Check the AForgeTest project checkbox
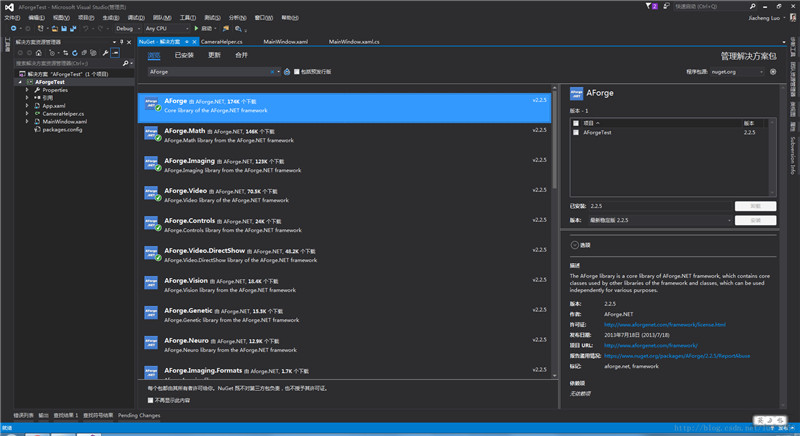Viewport: 800px width, 436px height. (x=576, y=133)
